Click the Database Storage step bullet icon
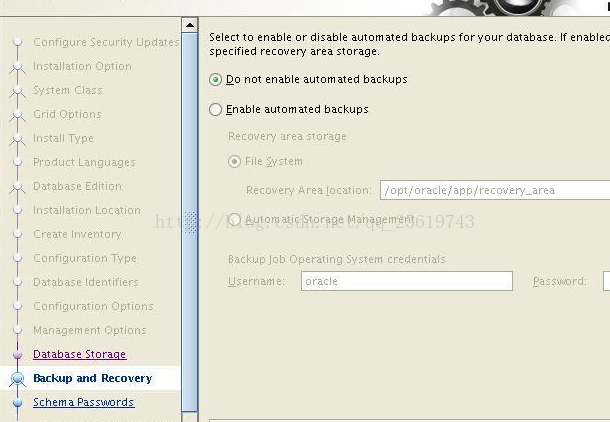This screenshot has width=610, height=422. tap(18, 354)
